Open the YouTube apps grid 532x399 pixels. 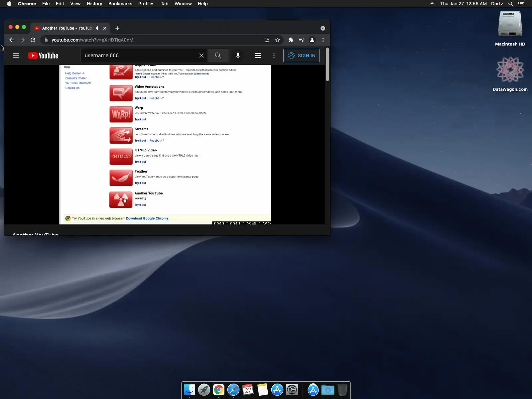(258, 56)
